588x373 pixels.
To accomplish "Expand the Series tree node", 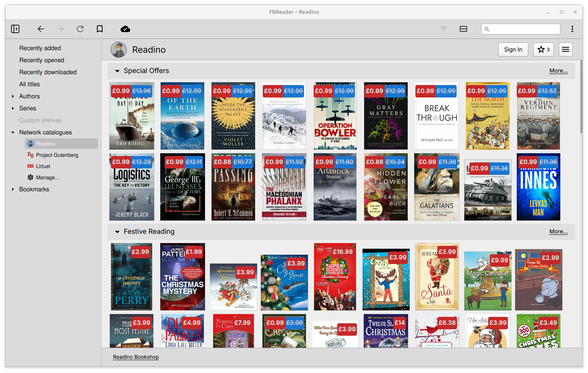I will tap(13, 108).
